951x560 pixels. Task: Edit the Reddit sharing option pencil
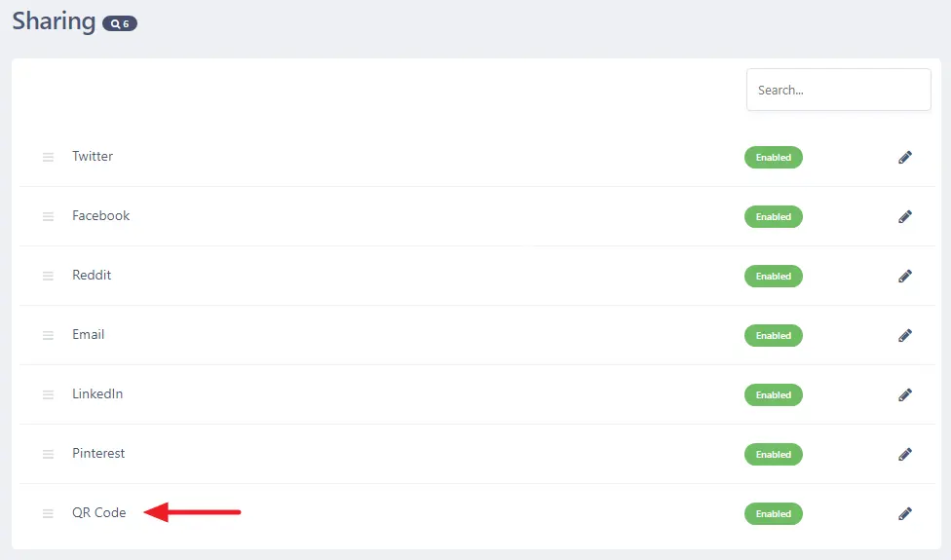(905, 276)
